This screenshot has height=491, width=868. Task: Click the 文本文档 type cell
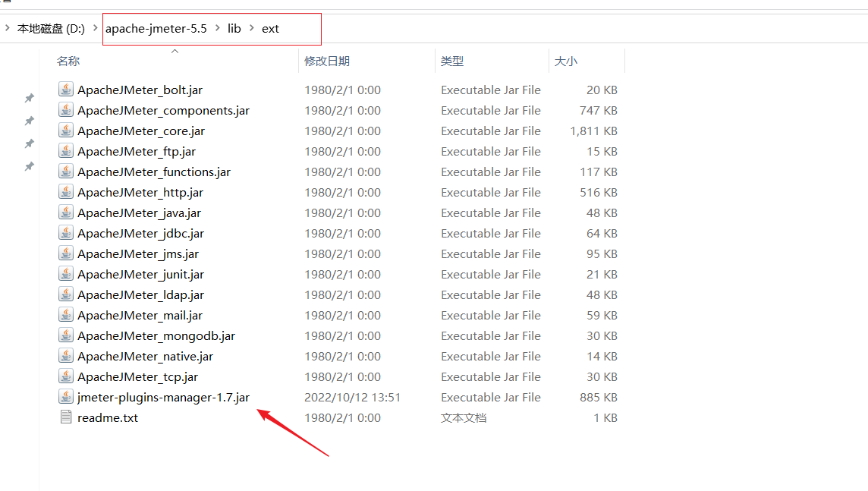(464, 417)
